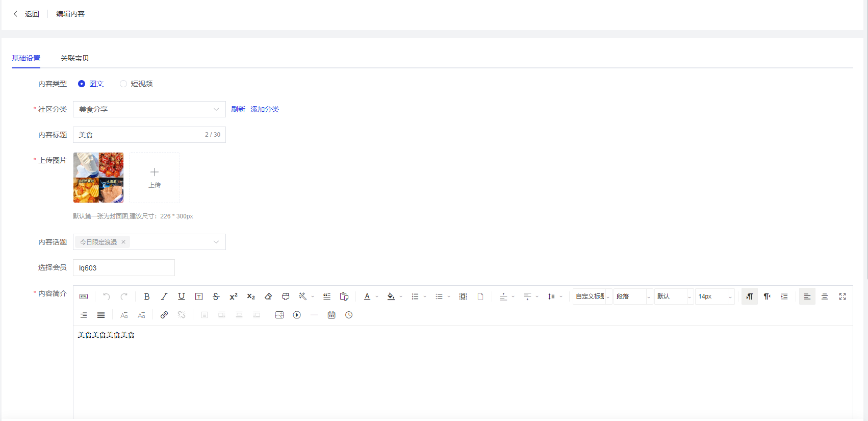The image size is (868, 421).
Task: Open the 社区分类 dropdown showing 美食分享
Action: (149, 109)
